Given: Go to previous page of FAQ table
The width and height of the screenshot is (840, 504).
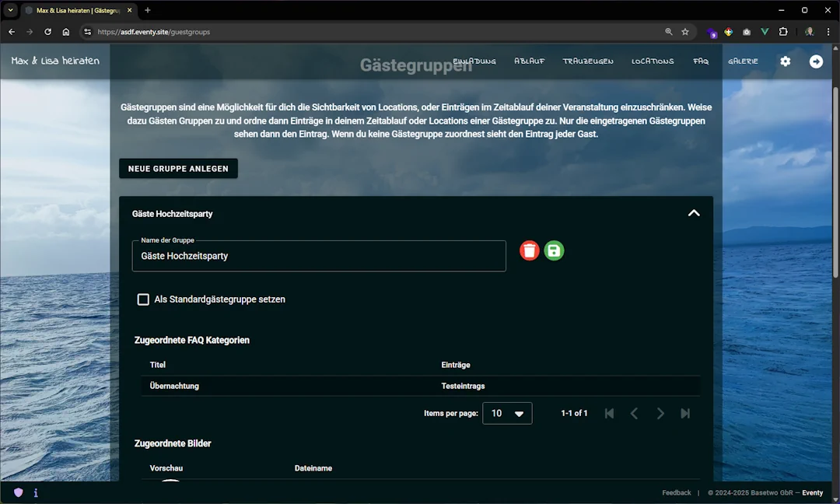Looking at the screenshot, I should [x=634, y=414].
